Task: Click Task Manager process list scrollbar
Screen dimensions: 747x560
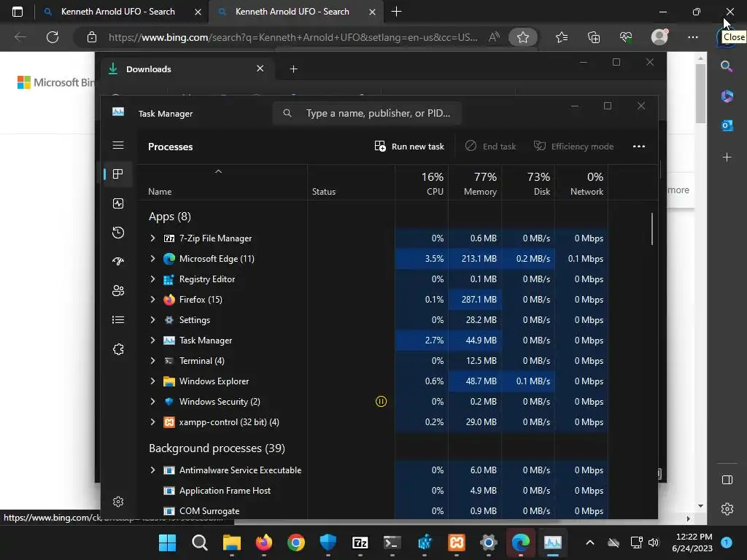Action: tap(652, 229)
